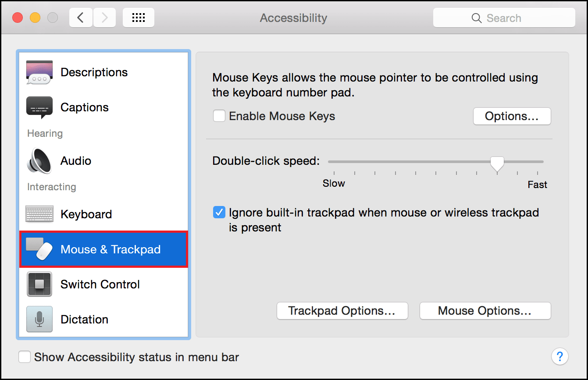The height and width of the screenshot is (380, 588).
Task: Enable Show Accessibility status in menu bar
Action: 25,357
